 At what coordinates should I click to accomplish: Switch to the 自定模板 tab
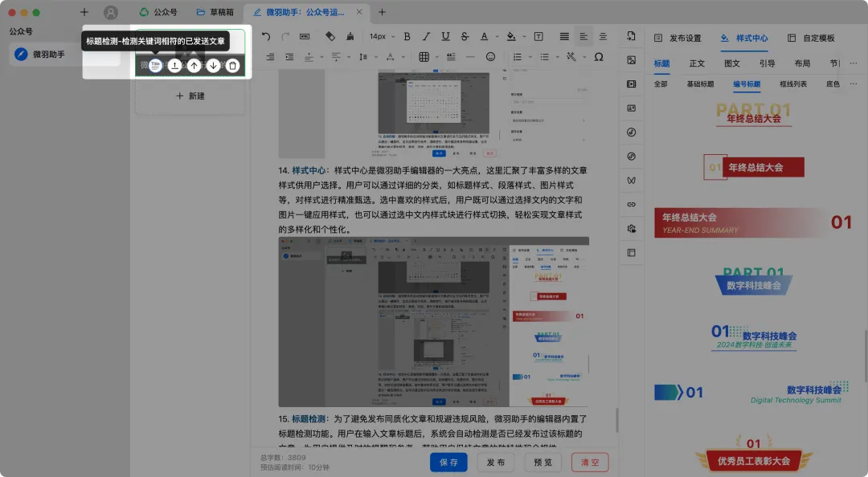811,39
